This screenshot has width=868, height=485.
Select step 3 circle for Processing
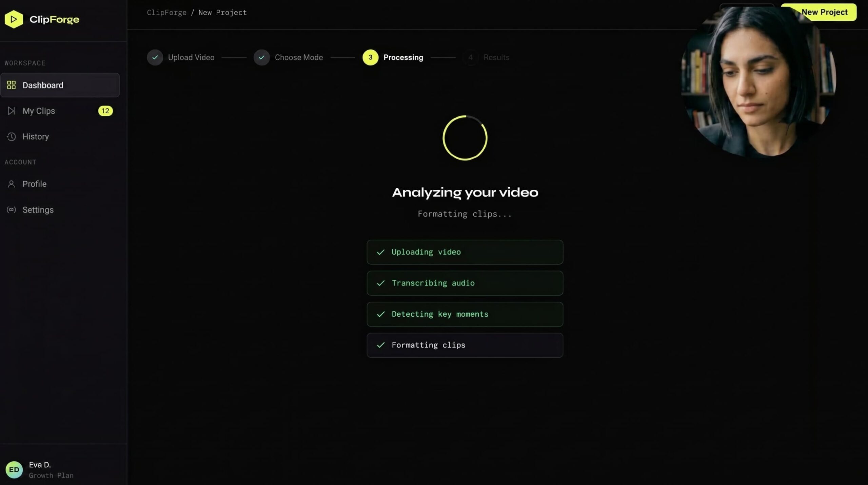coord(370,57)
